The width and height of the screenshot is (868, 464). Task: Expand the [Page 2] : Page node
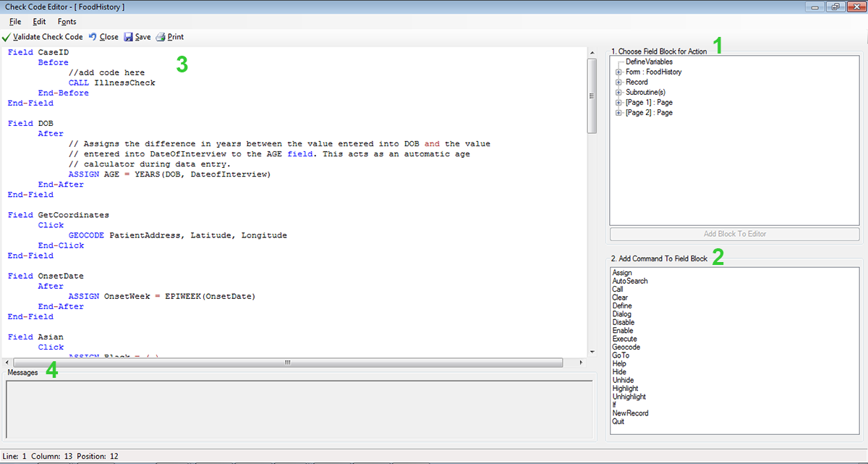point(618,113)
